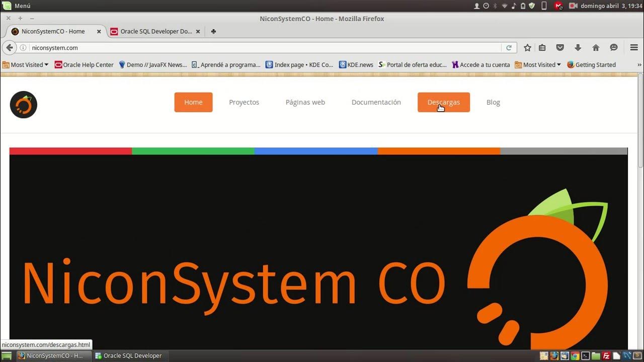Open the calendar from the date and clock
The image size is (644, 362).
tap(611, 6)
